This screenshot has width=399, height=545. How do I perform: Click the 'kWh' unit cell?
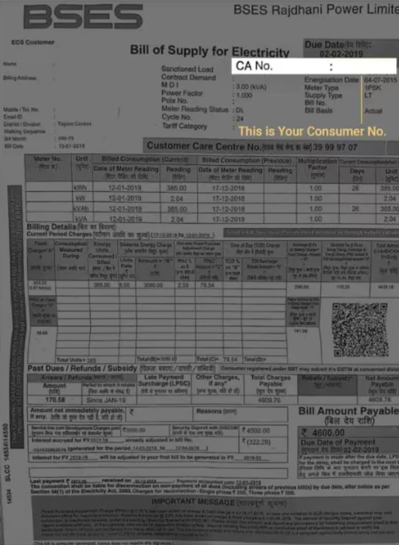80,188
